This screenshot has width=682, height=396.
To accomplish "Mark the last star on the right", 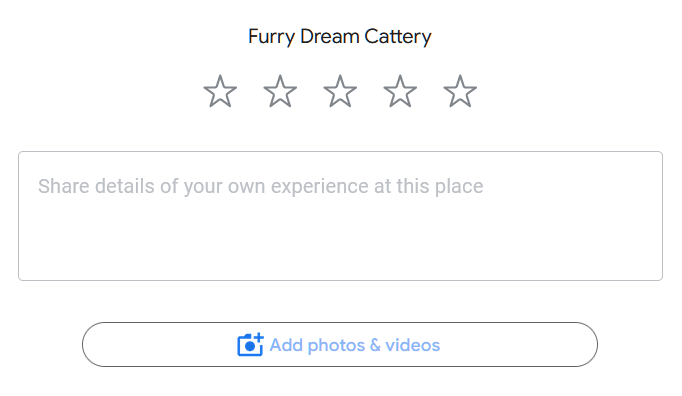I will [x=460, y=91].
